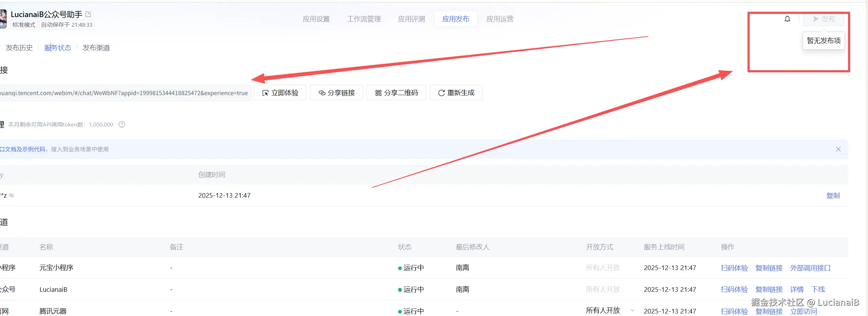
Task: Click the edit icon beside LucianaiB公众号助手
Action: point(88,14)
